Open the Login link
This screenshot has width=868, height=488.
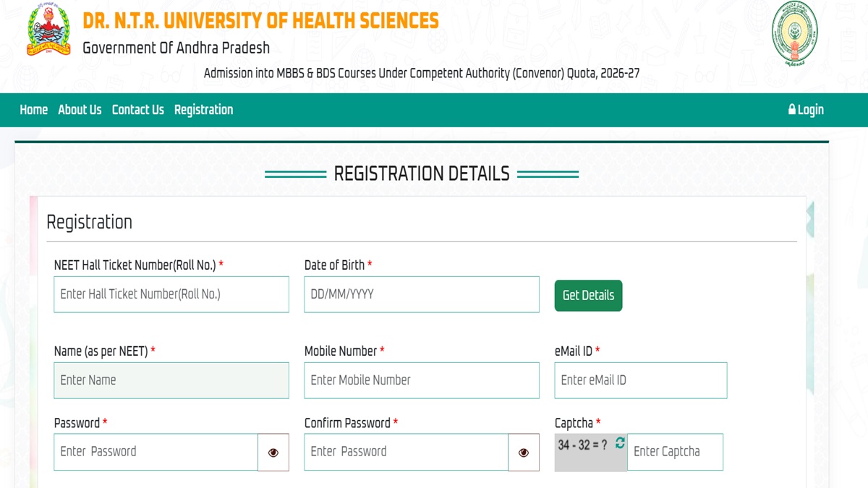(x=806, y=110)
